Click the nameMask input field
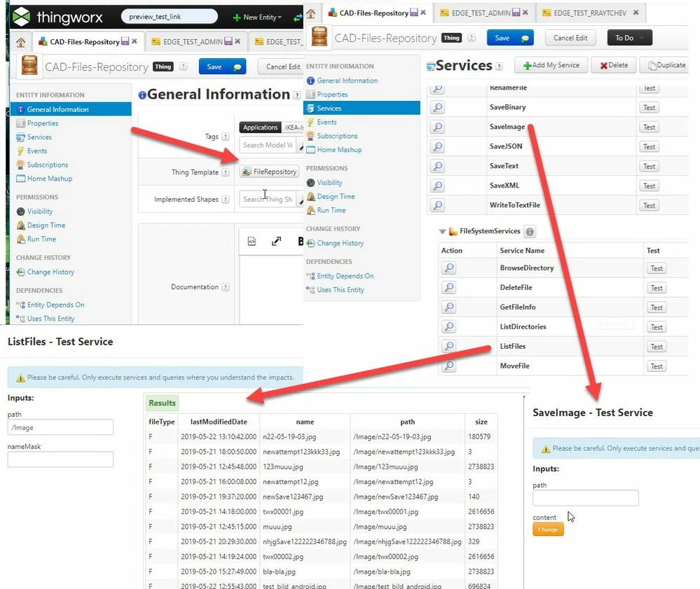Viewport: 700px width, 589px height. pos(60,459)
